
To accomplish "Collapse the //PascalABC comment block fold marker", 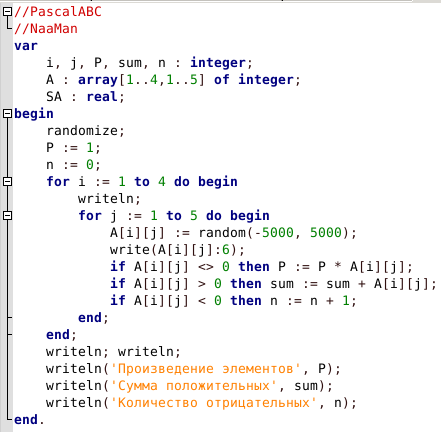I will [x=7, y=12].
